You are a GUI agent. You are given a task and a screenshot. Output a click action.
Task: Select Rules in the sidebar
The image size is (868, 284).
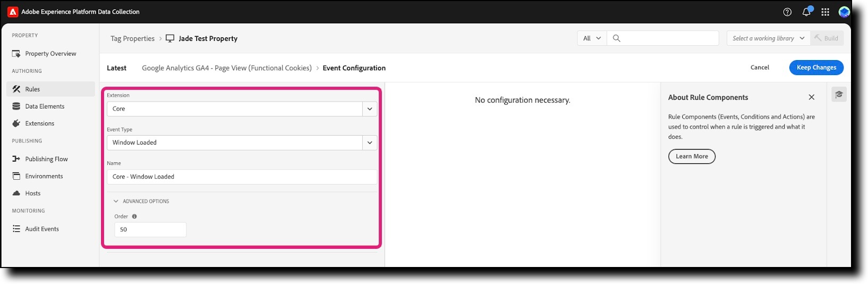50,89
